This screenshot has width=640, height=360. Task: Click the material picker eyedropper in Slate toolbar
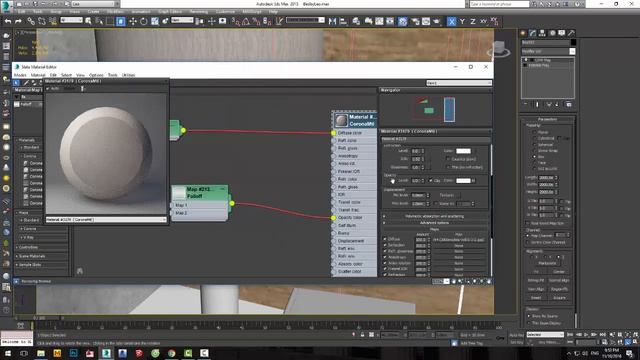[26, 83]
